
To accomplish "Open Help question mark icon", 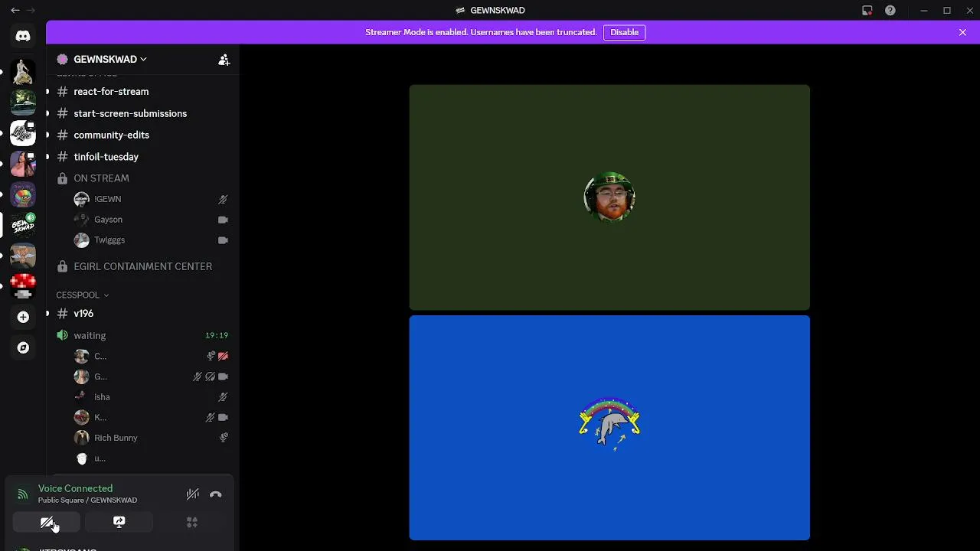I will [890, 11].
